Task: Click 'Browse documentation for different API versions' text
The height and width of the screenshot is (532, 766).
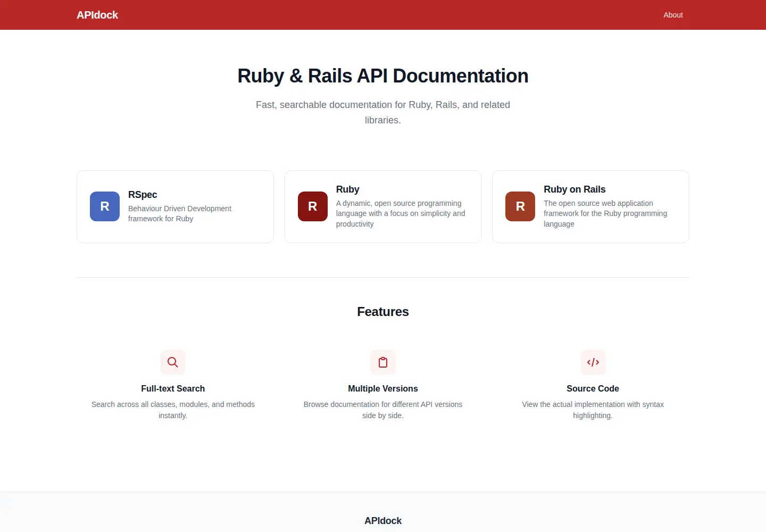Action: 383,410
